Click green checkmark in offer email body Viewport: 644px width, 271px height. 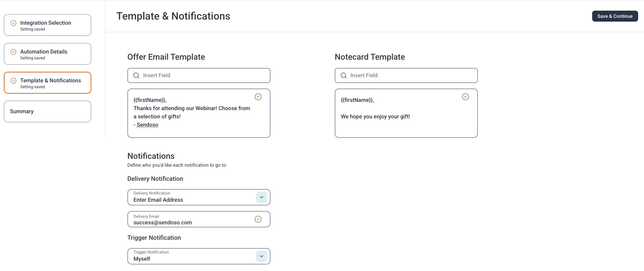pyautogui.click(x=258, y=97)
